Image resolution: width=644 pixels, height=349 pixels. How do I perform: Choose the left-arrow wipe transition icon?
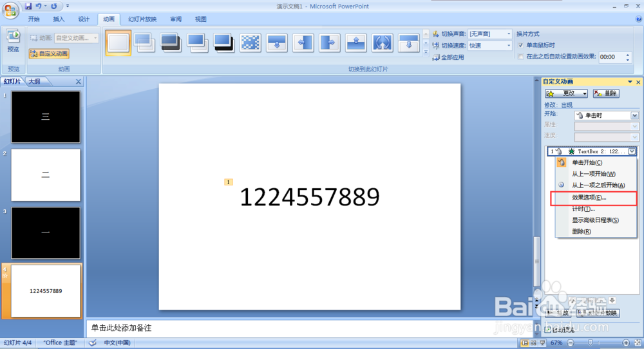click(x=303, y=42)
